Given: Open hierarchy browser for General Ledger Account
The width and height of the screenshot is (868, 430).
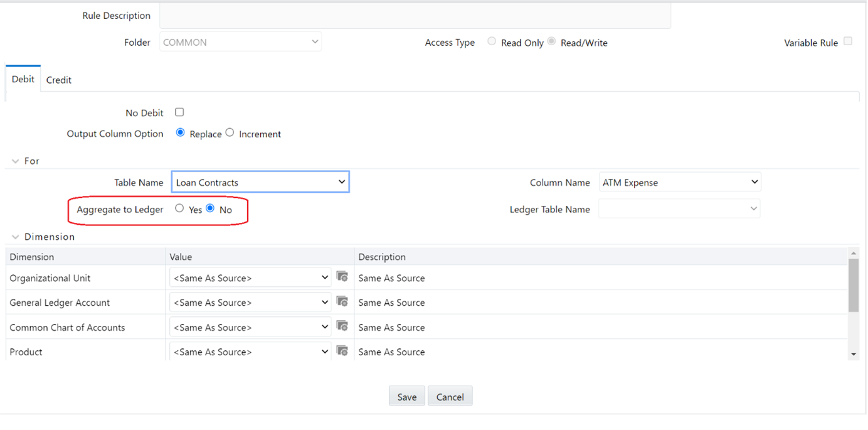Looking at the screenshot, I should (x=342, y=301).
